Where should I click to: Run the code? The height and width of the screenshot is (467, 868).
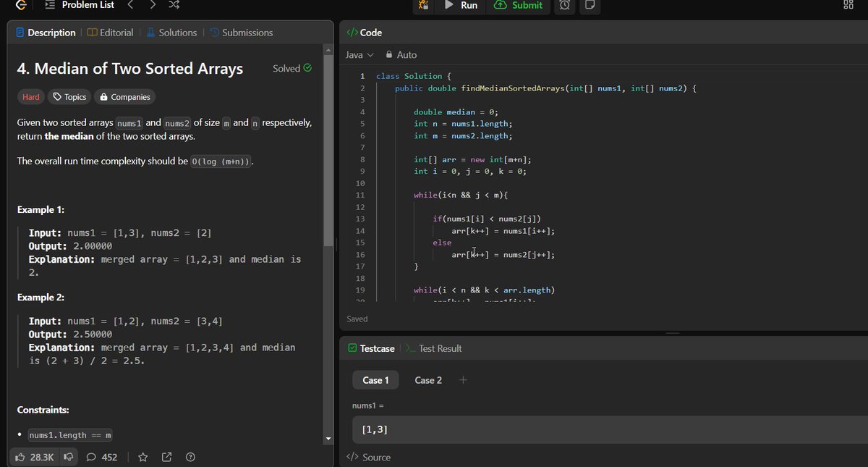(460, 6)
